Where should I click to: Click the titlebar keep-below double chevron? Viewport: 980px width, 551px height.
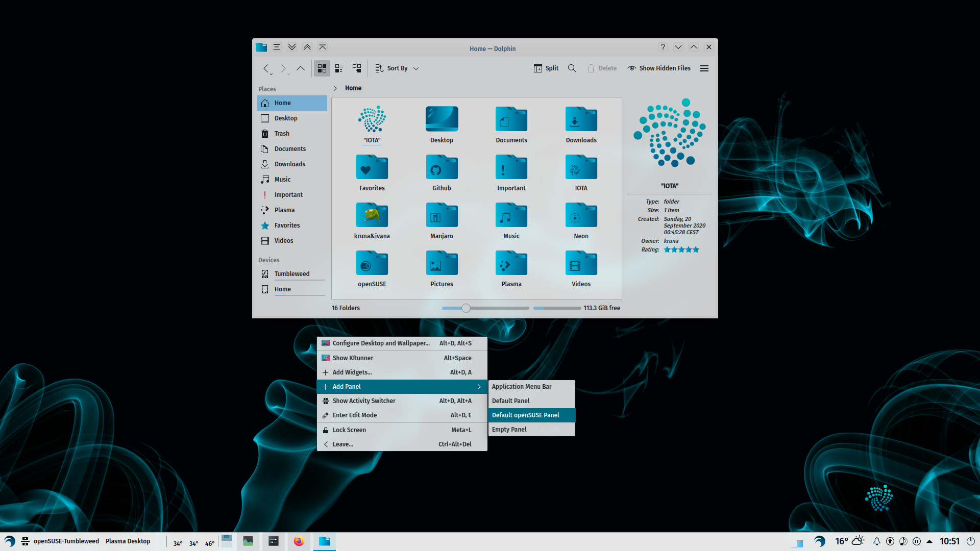pos(292,47)
